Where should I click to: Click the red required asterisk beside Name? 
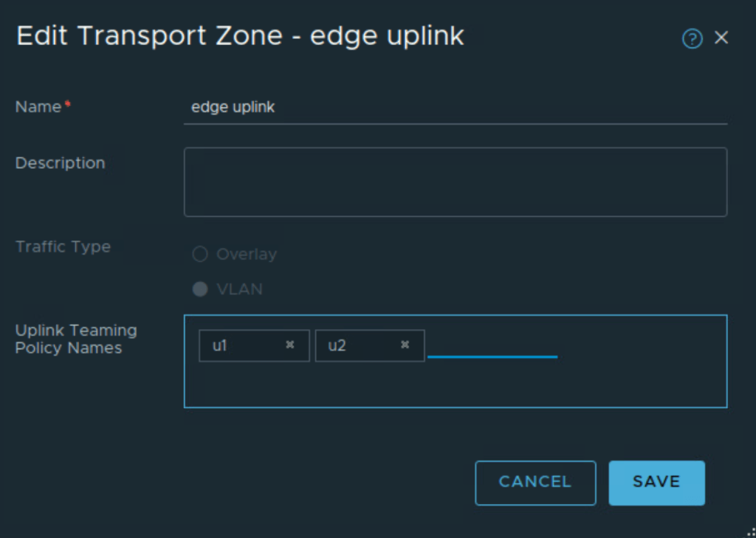pyautogui.click(x=68, y=106)
